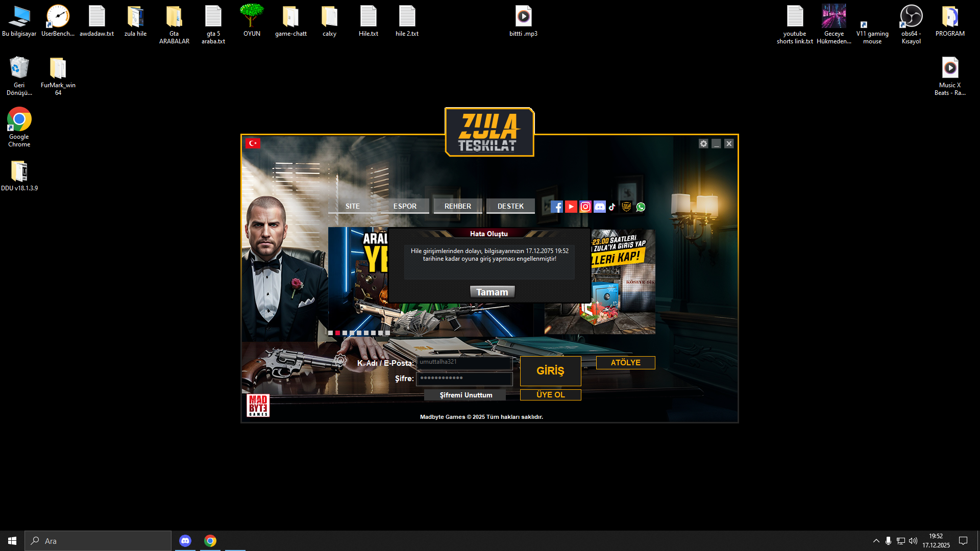Open Zula's YouTube channel icon
Viewport: 980px width, 551px height.
pyautogui.click(x=571, y=207)
